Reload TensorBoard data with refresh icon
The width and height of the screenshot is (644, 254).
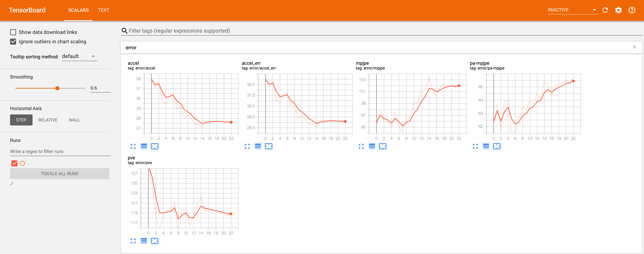point(605,10)
